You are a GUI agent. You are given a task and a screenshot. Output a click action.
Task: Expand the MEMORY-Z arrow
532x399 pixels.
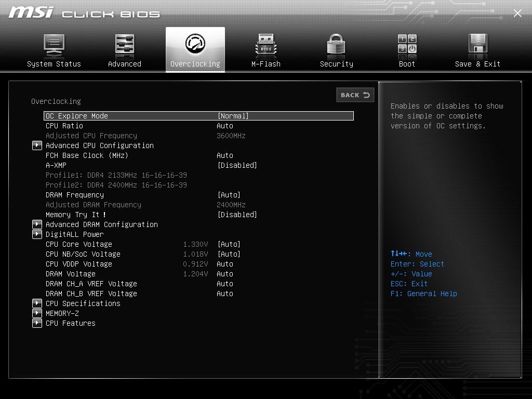click(37, 313)
